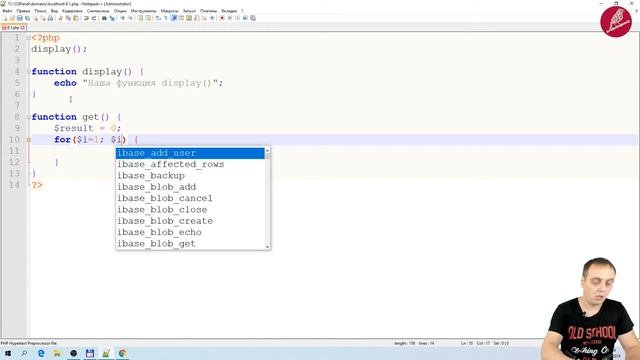
Task: Click autocomplete list scroll-up arrow
Action: tap(267, 151)
